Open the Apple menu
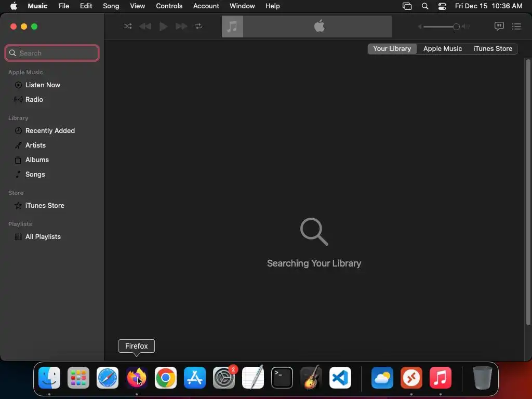Image resolution: width=532 pixels, height=399 pixels. pyautogui.click(x=14, y=6)
